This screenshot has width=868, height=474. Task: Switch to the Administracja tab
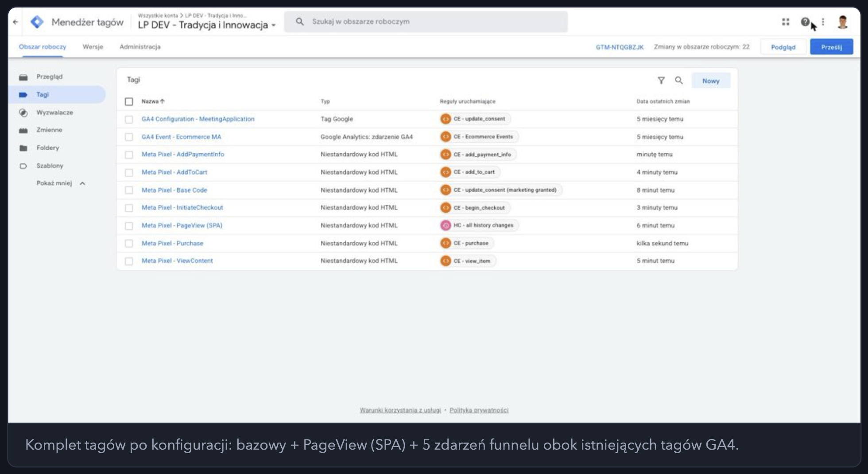click(140, 47)
